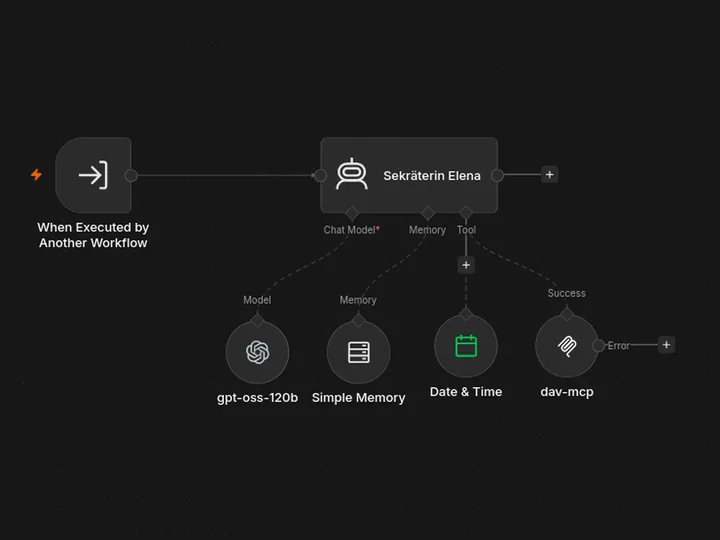Image resolution: width=720 pixels, height=540 pixels.
Task: Add a node after Sekräterin Elena output
Action: 550,174
